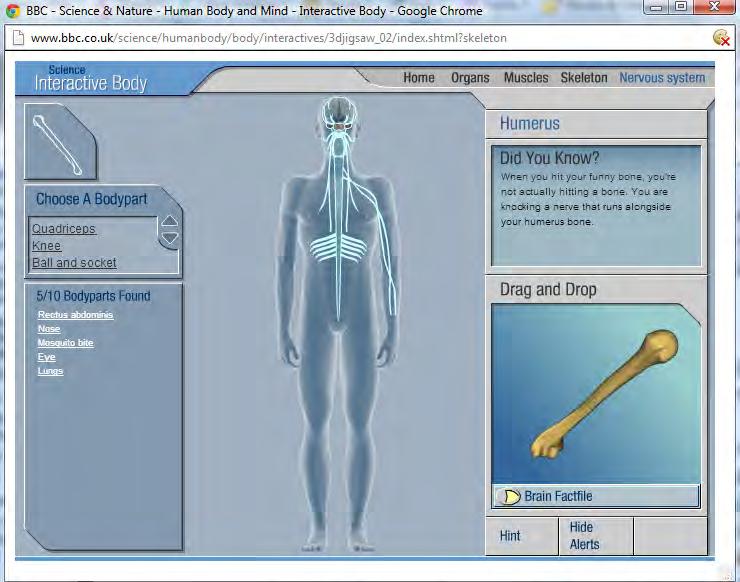Screen dimensions: 740x582
Task: Click the blocked plugin icon in address bar
Action: 722,38
